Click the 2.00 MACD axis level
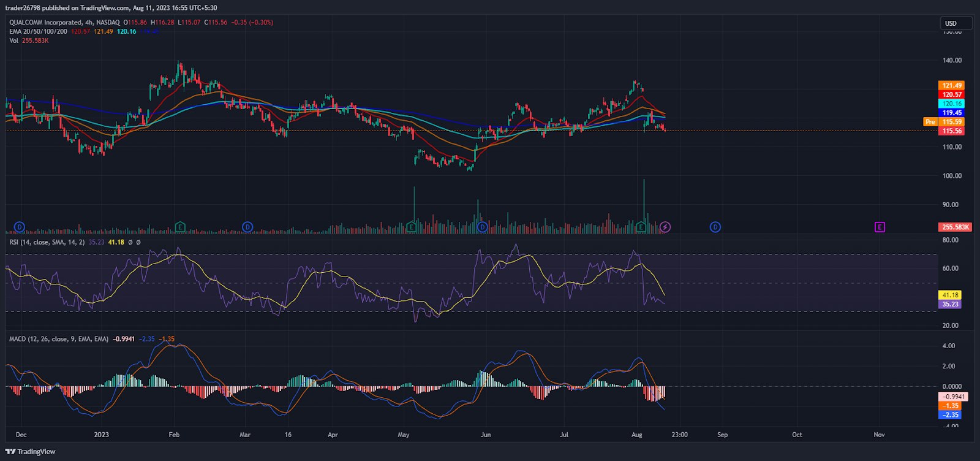This screenshot has width=980, height=461. point(948,366)
